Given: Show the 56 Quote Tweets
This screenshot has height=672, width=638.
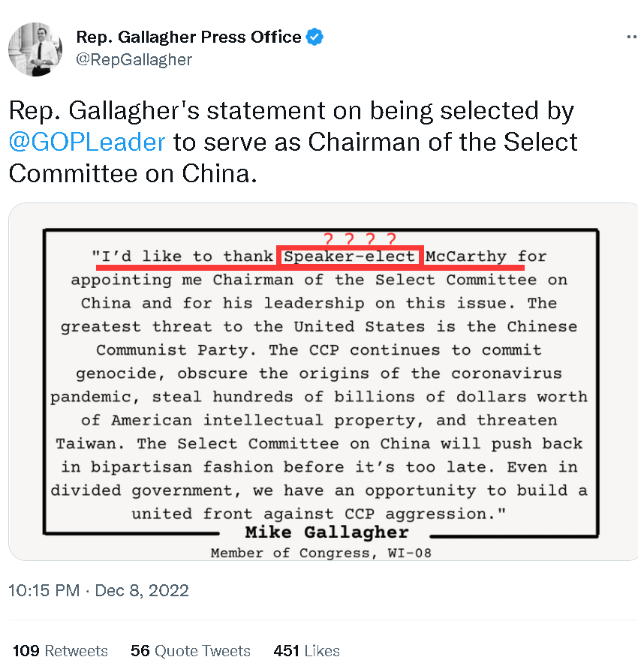Looking at the screenshot, I should (191, 650).
